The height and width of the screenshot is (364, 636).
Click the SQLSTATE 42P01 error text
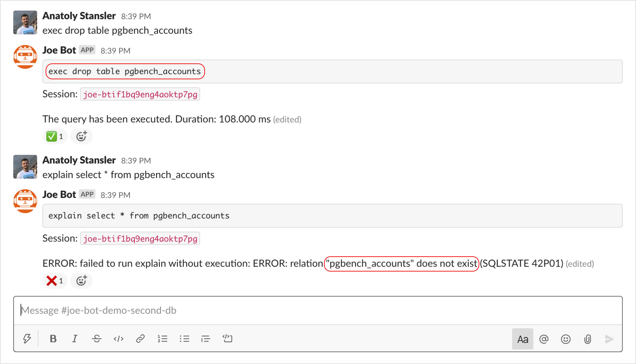click(522, 264)
